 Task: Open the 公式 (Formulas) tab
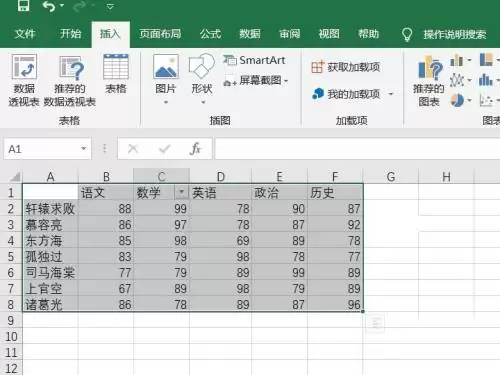(210, 34)
